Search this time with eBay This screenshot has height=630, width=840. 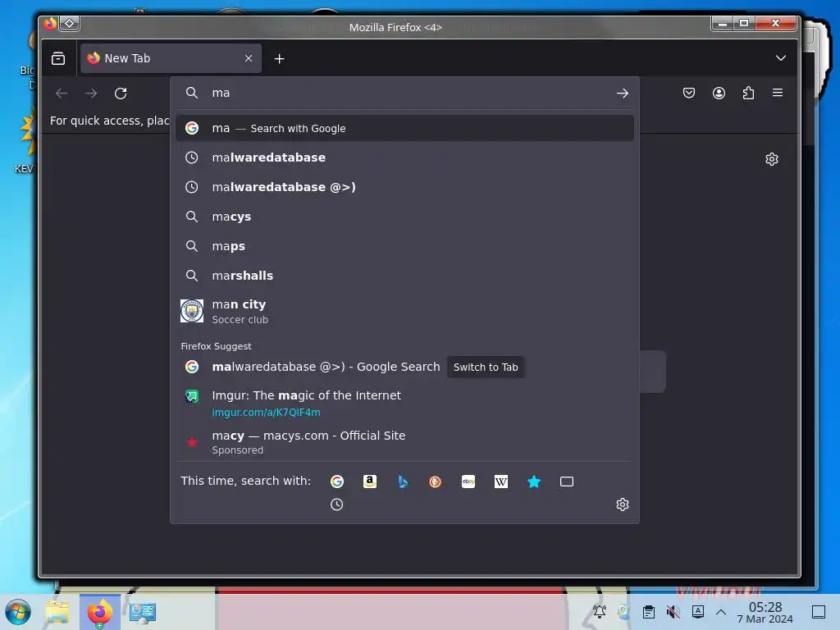coord(468,482)
